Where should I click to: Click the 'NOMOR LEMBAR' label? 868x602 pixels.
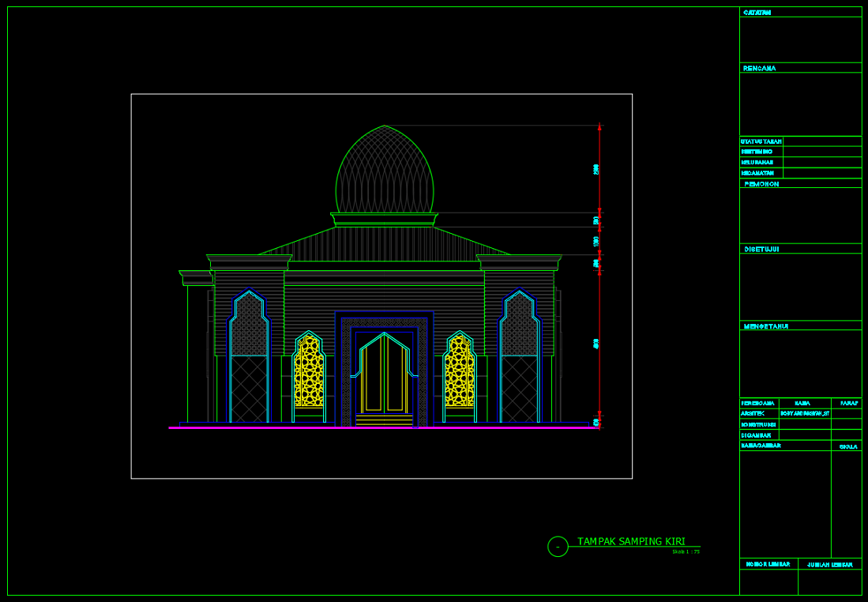coord(768,564)
